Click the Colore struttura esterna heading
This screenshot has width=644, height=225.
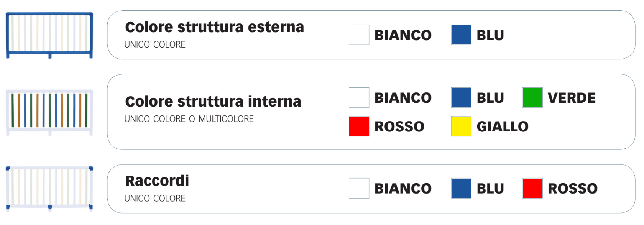click(x=215, y=27)
